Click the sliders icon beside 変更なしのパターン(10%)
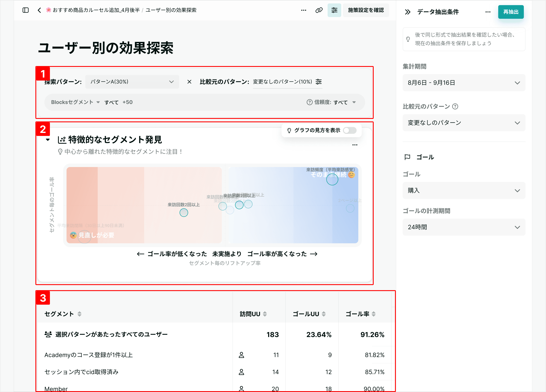 [318, 82]
